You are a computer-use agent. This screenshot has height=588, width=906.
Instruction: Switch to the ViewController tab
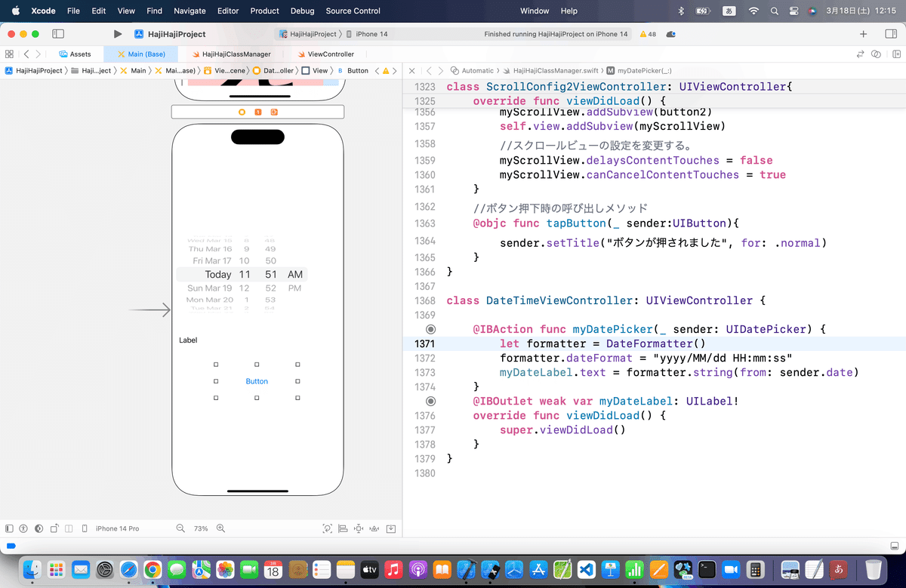326,54
